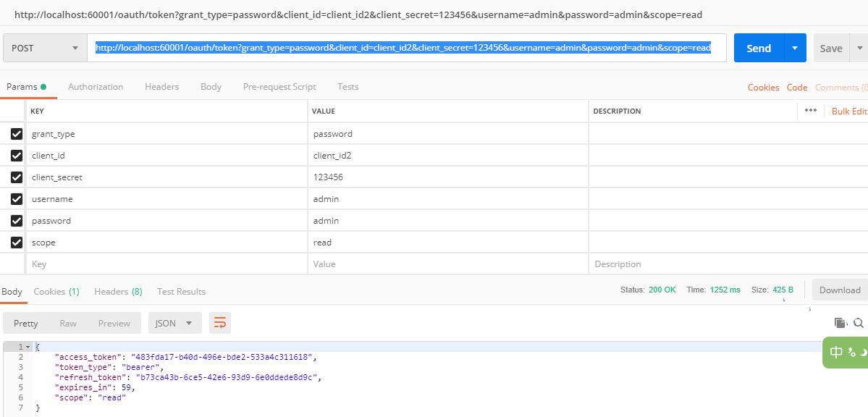Expand the Save button dropdown arrow
Screen dimensions: 868x417
click(860, 49)
